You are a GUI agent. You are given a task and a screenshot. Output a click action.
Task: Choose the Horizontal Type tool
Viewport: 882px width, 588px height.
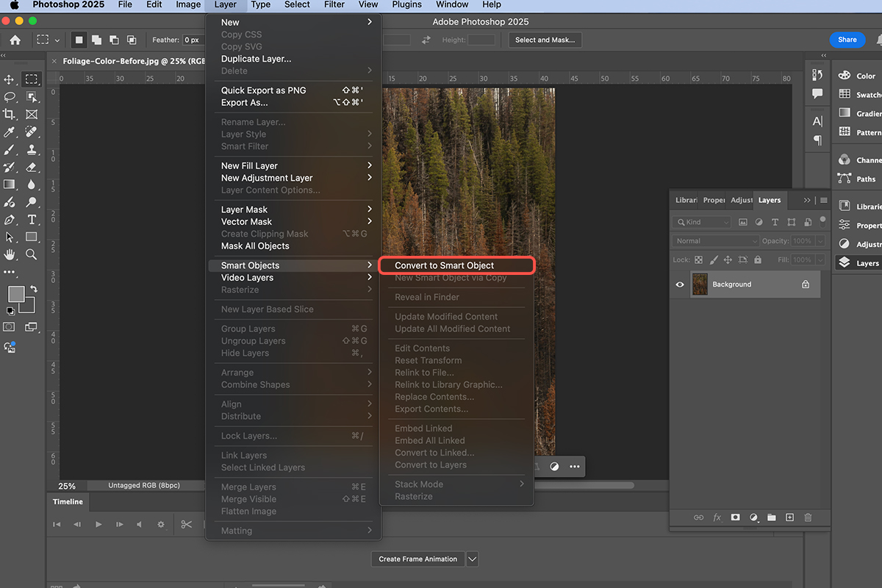(x=32, y=220)
